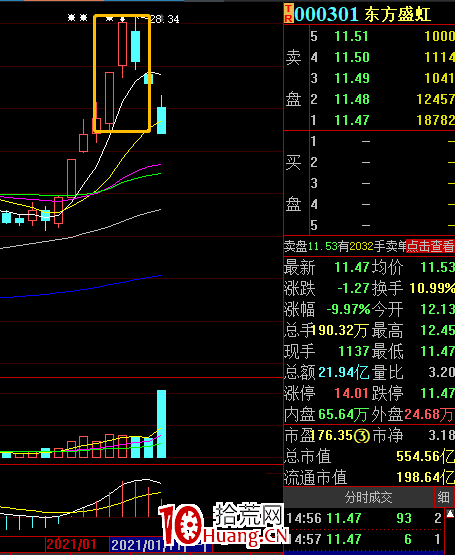The image size is (455, 555).
Task: Click the 均价 value 11.53
Action: [438, 267]
